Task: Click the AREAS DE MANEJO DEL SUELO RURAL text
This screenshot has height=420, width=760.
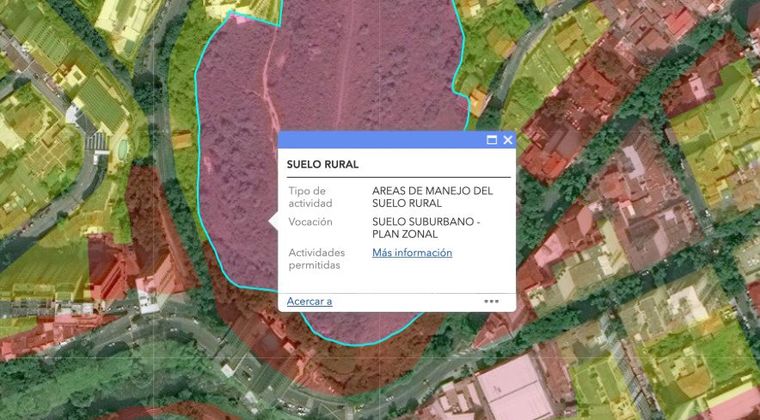Action: pos(432,196)
